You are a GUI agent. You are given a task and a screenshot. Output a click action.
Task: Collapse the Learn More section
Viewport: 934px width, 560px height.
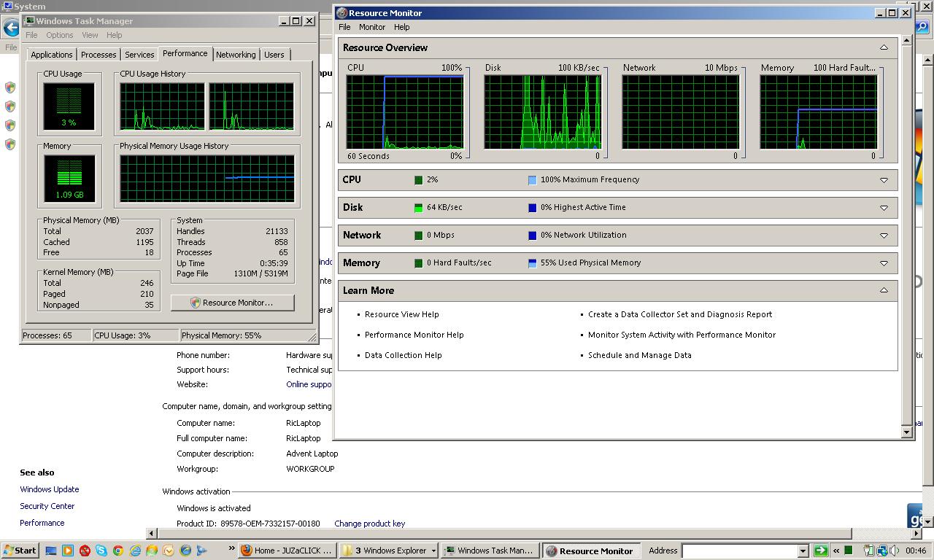click(884, 290)
